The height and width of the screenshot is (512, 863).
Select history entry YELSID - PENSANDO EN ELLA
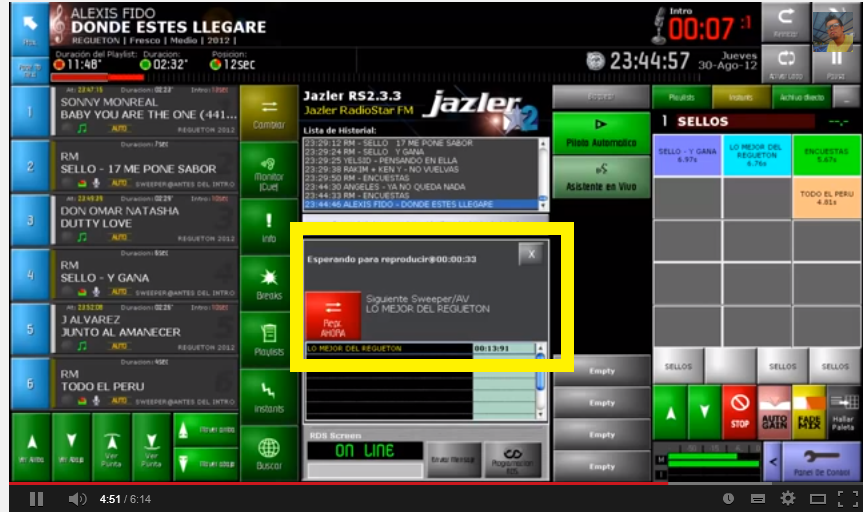pos(421,160)
